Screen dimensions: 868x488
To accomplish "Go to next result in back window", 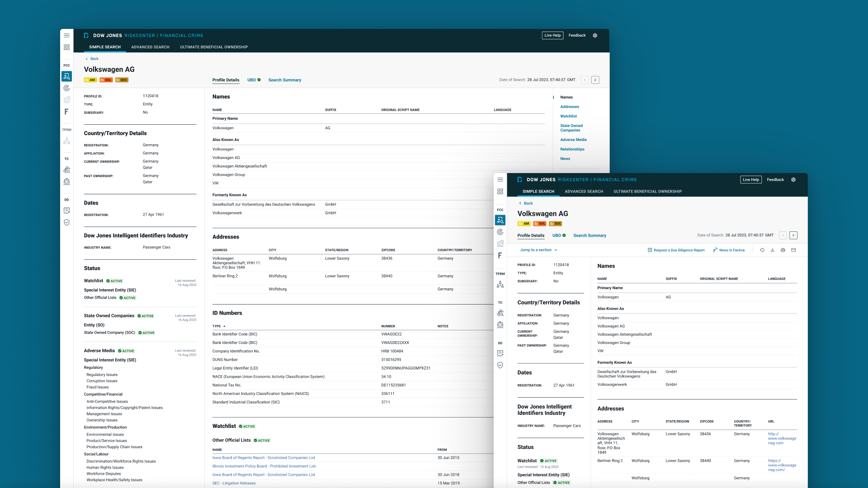I will (x=595, y=80).
